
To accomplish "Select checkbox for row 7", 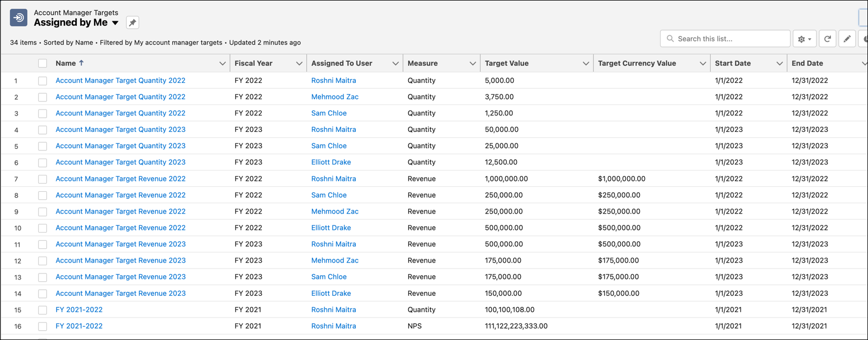I will tap(42, 179).
